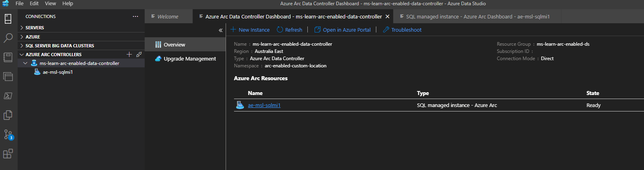
Task: Click the Azure Arc Resources heading
Action: (x=260, y=78)
